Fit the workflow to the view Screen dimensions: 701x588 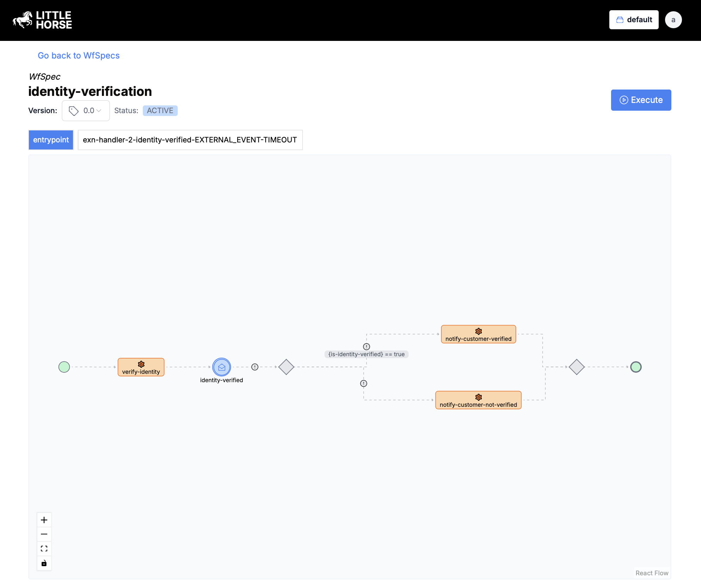tap(44, 549)
